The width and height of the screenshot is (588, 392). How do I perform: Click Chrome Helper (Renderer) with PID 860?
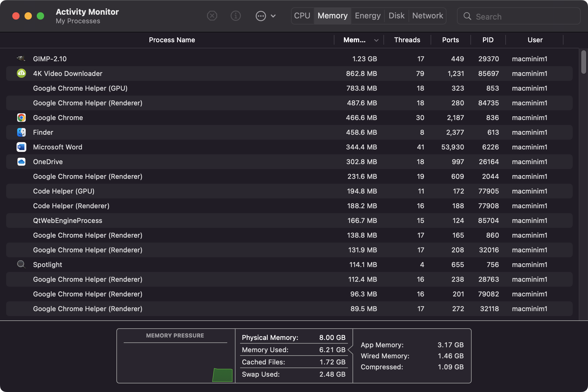pos(289,235)
